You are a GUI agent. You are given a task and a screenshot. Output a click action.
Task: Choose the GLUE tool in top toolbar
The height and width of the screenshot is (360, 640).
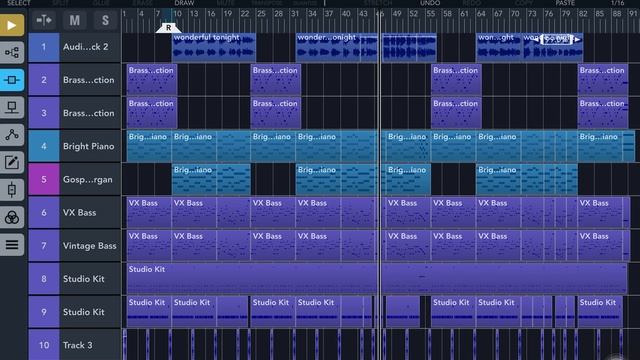click(101, 3)
